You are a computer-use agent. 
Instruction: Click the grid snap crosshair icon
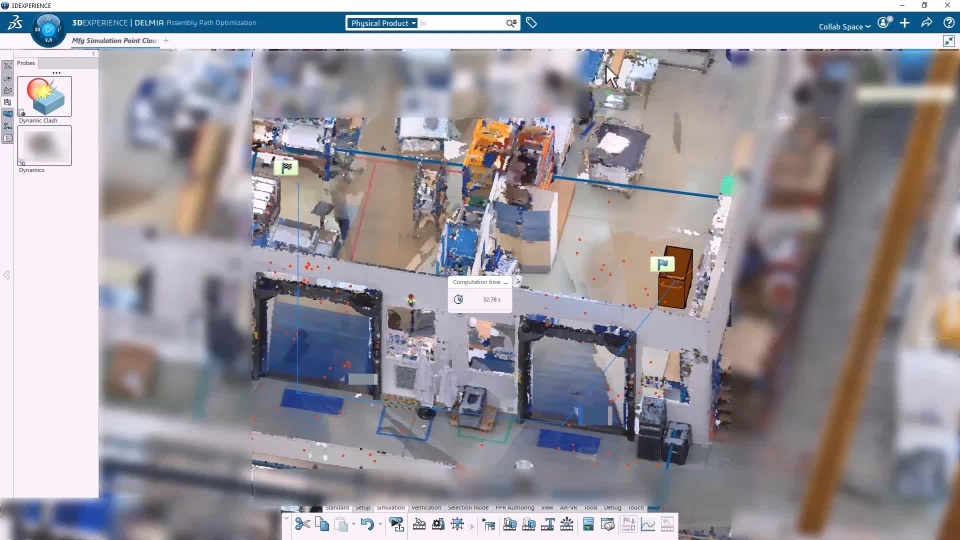pyautogui.click(x=457, y=524)
